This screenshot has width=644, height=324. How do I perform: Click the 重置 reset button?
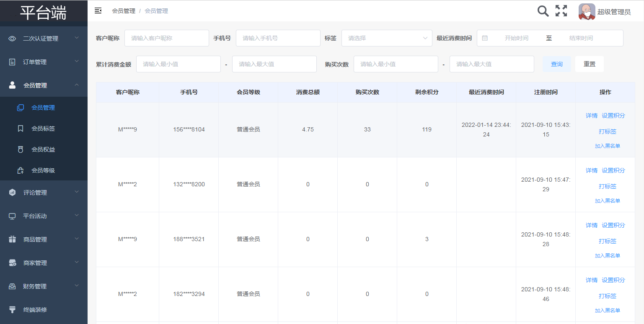tap(589, 64)
